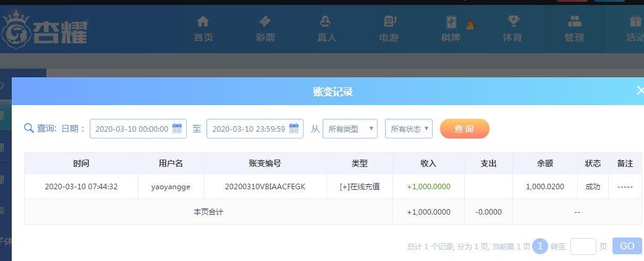Open the 首页 home nav item
The image size is (644, 261).
pos(203,29)
